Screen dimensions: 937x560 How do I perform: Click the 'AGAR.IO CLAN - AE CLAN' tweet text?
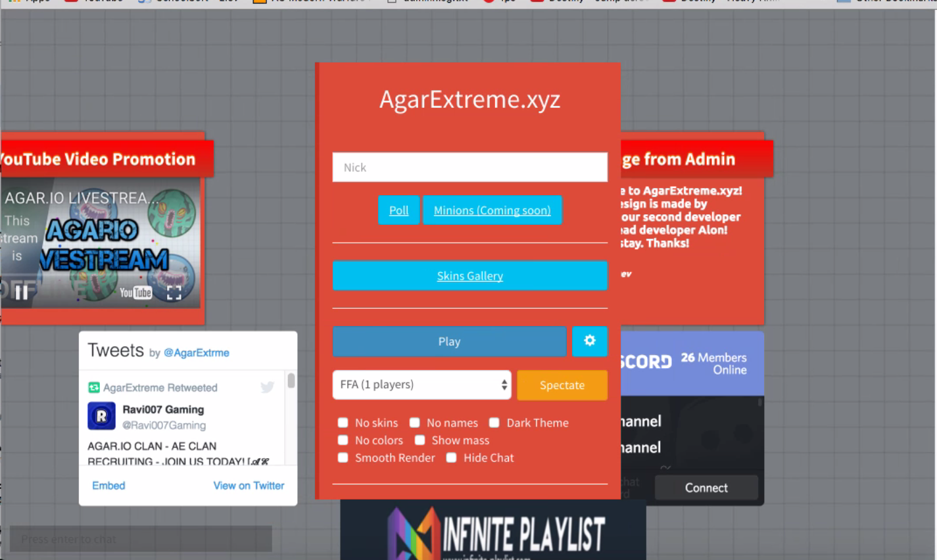click(152, 446)
